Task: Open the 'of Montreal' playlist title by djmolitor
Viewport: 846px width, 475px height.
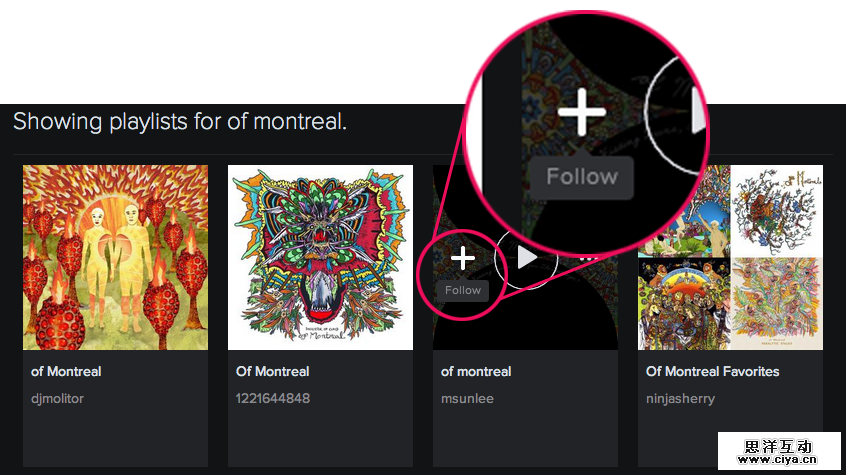Action: coord(66,371)
